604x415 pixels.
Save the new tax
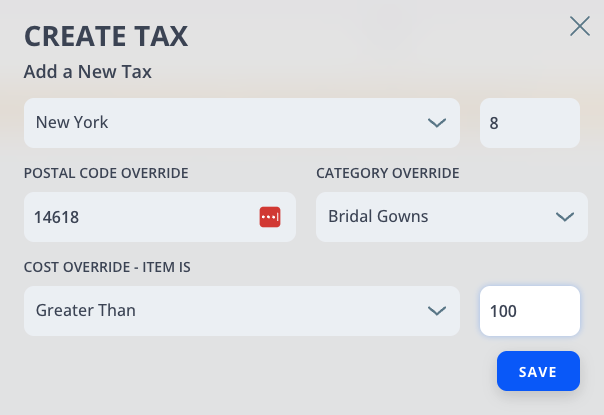(x=538, y=371)
